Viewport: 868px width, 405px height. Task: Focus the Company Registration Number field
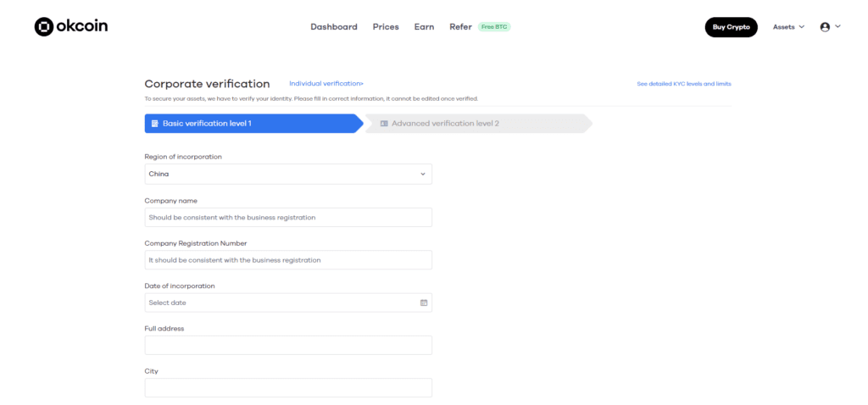tap(288, 260)
